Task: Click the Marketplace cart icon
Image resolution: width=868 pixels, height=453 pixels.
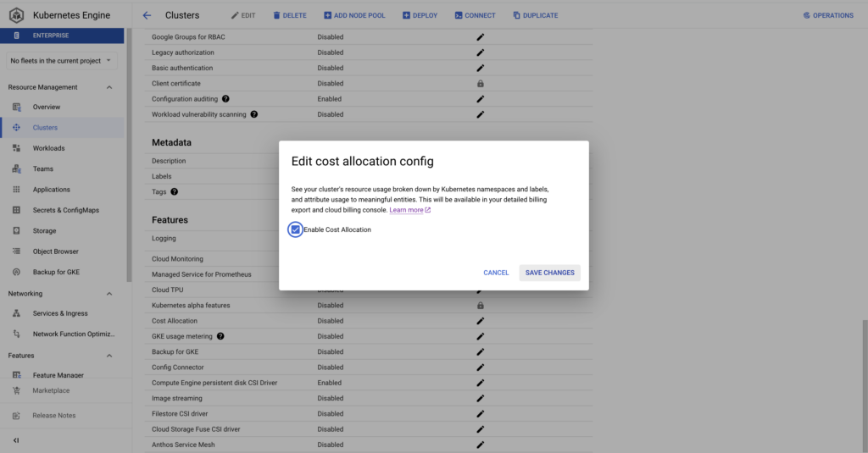Action: coord(17,390)
